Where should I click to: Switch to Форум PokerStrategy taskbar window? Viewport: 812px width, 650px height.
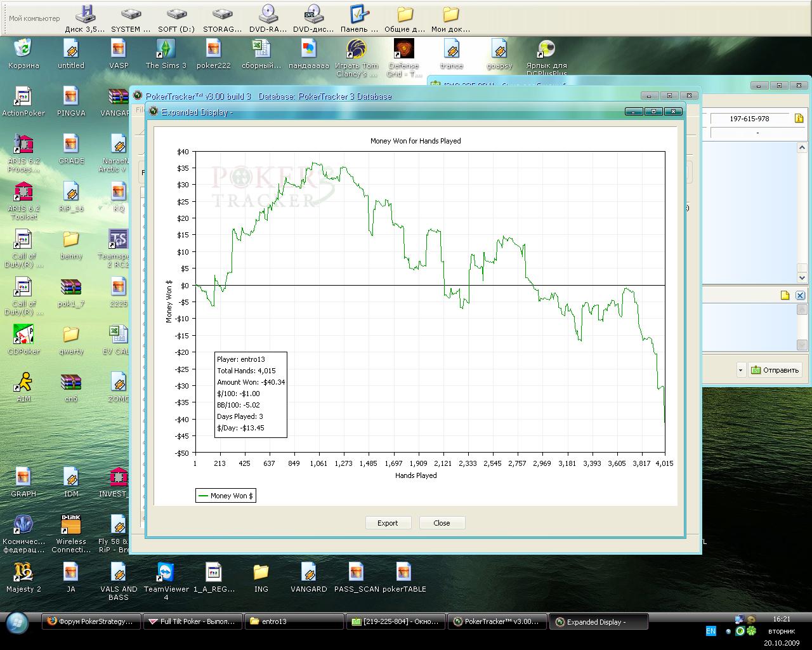point(91,622)
